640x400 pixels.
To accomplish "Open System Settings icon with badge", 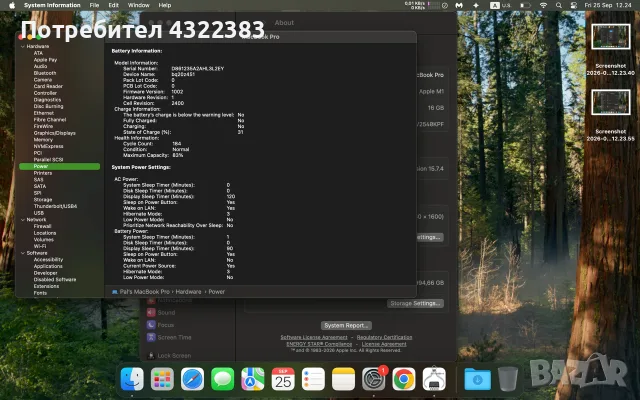I will click(373, 379).
